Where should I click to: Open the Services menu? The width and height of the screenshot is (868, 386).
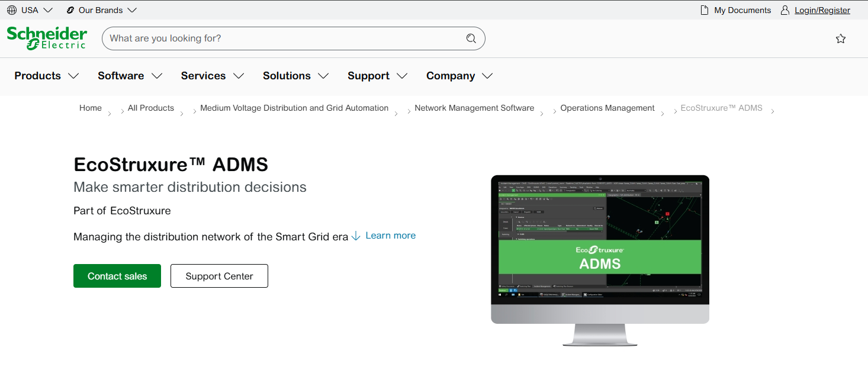coord(203,76)
